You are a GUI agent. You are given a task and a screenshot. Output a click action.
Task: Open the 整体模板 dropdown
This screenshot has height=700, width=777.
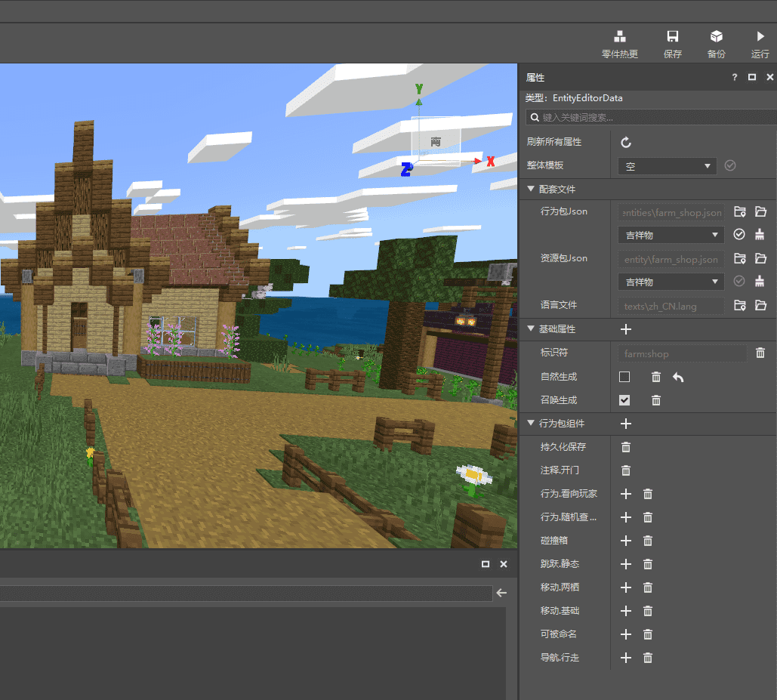pos(667,166)
